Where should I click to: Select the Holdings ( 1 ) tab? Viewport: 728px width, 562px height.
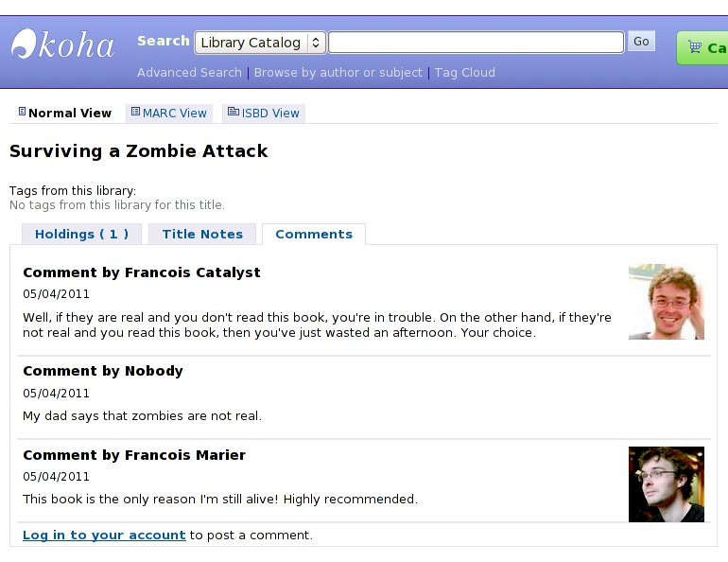point(81,235)
